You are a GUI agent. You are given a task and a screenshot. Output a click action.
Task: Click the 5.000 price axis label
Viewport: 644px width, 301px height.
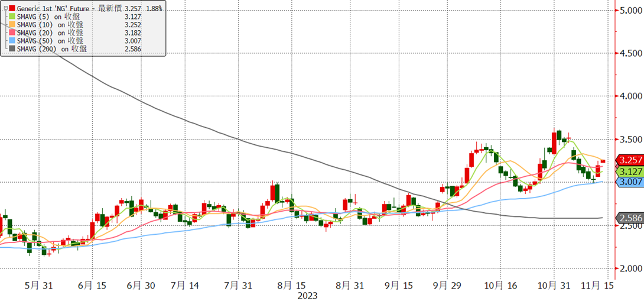click(630, 11)
